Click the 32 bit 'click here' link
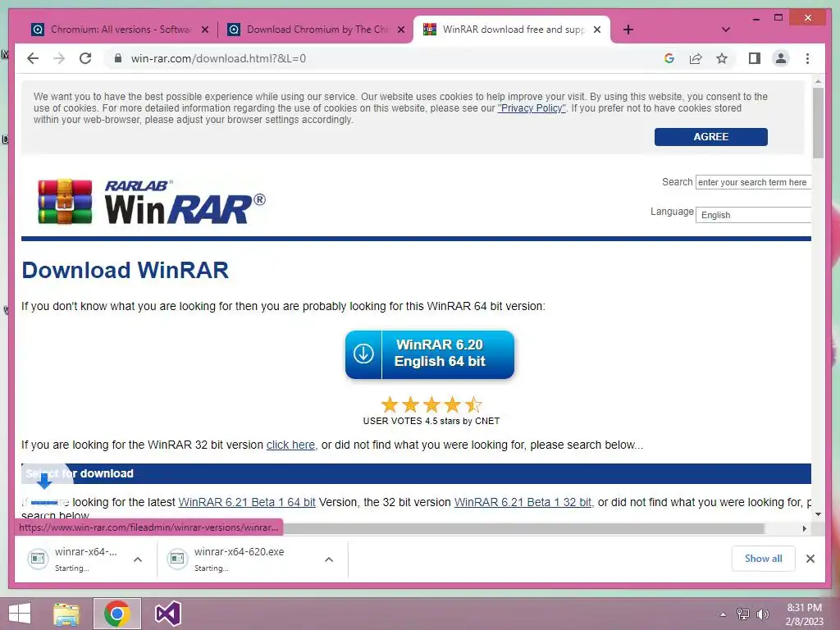This screenshot has width=840, height=630. [x=290, y=445]
